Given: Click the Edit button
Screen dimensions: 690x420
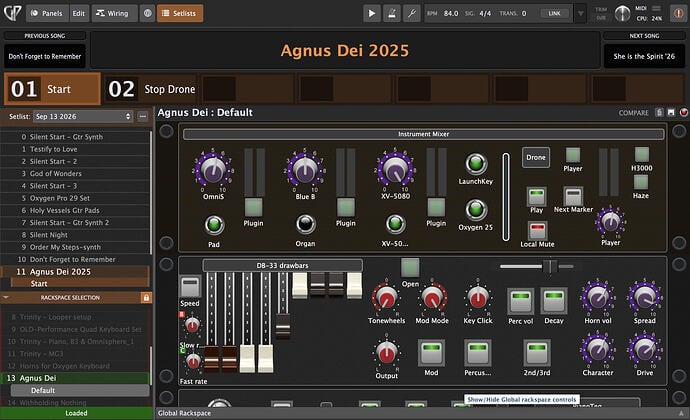Looking at the screenshot, I should click(x=79, y=13).
